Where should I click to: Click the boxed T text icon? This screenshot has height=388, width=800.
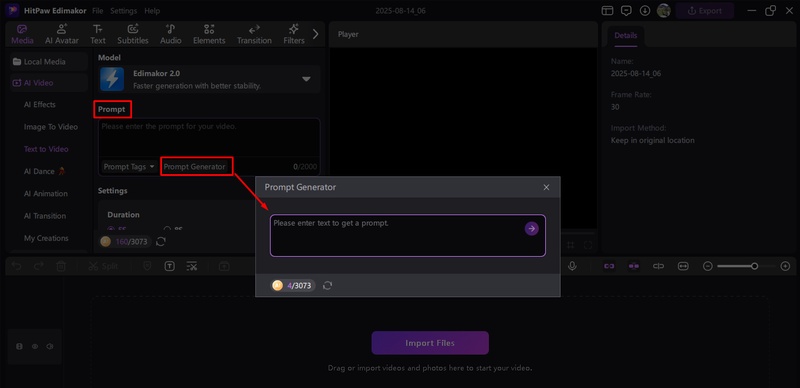click(x=169, y=266)
